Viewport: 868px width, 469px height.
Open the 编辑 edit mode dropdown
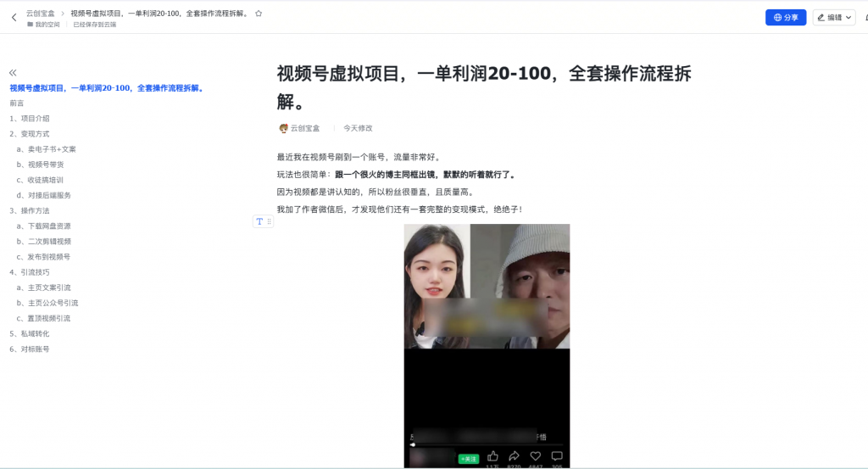tap(834, 17)
